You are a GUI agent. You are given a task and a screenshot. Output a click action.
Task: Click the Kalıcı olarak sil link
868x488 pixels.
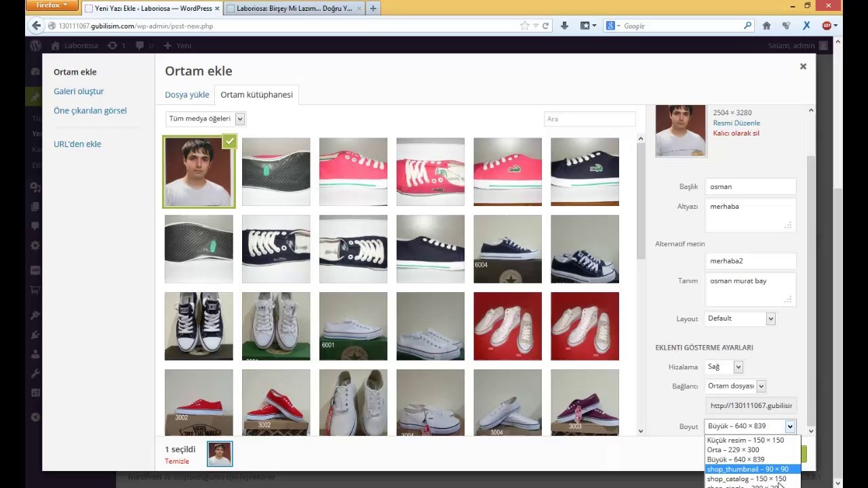[x=736, y=134]
